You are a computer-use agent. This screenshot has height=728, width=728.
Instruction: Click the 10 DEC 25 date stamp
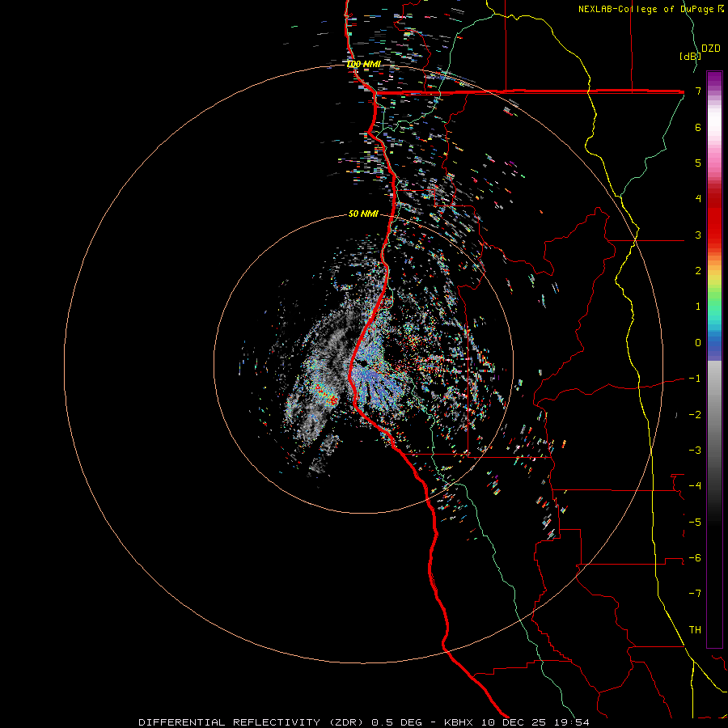(x=512, y=722)
